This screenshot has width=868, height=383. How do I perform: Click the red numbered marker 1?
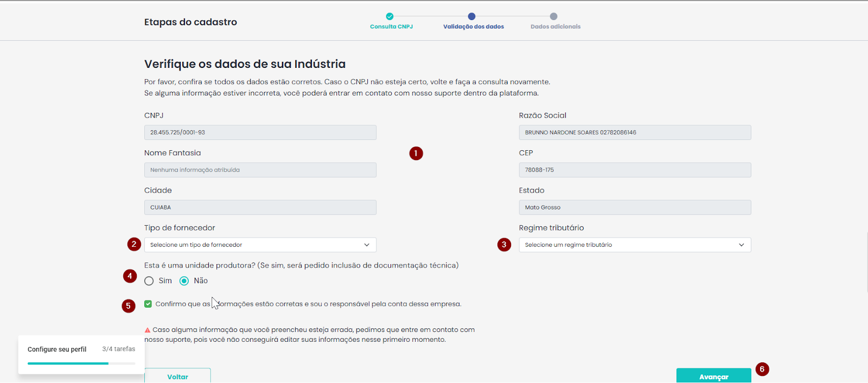point(416,154)
